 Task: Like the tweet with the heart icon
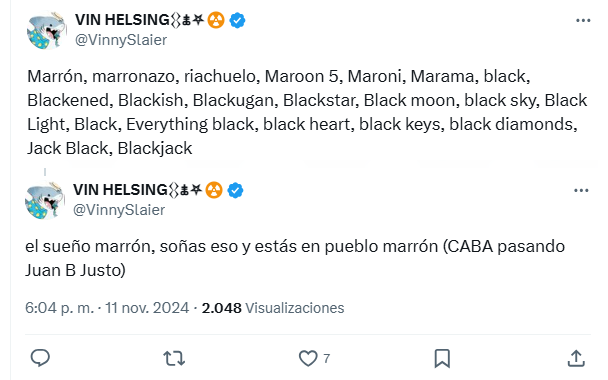pos(308,358)
